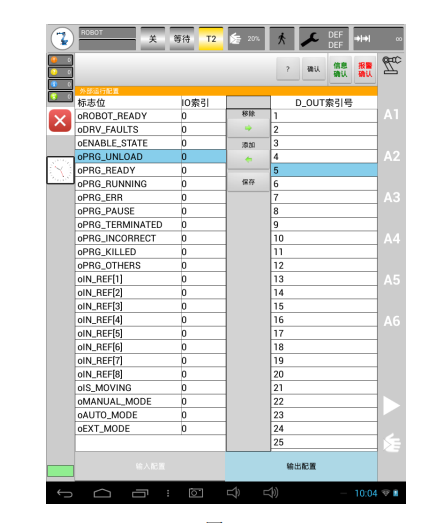The width and height of the screenshot is (443, 523).
Task: Select the oPRG_RUNNING row
Action: 150,184
